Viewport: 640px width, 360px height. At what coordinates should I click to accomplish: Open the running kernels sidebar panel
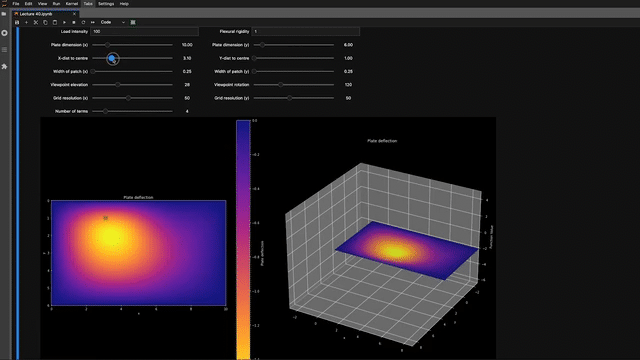point(4,33)
